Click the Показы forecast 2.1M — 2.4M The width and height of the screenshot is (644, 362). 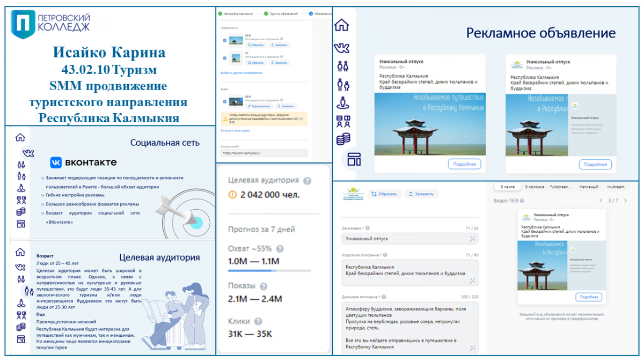pyautogui.click(x=255, y=299)
